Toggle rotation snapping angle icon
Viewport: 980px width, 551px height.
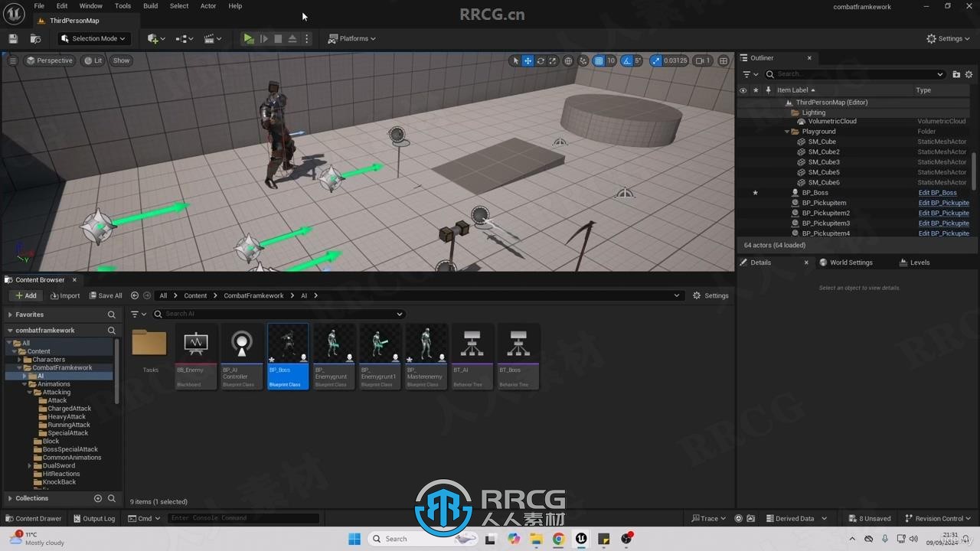click(x=627, y=60)
